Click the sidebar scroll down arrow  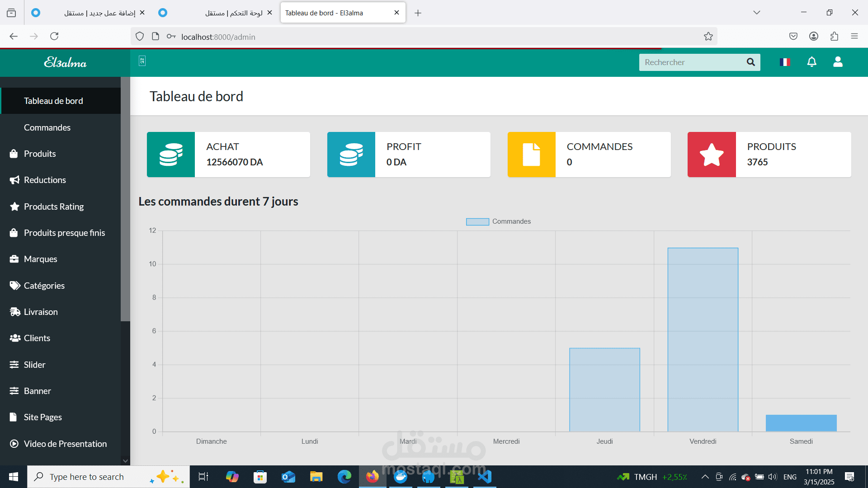(125, 461)
